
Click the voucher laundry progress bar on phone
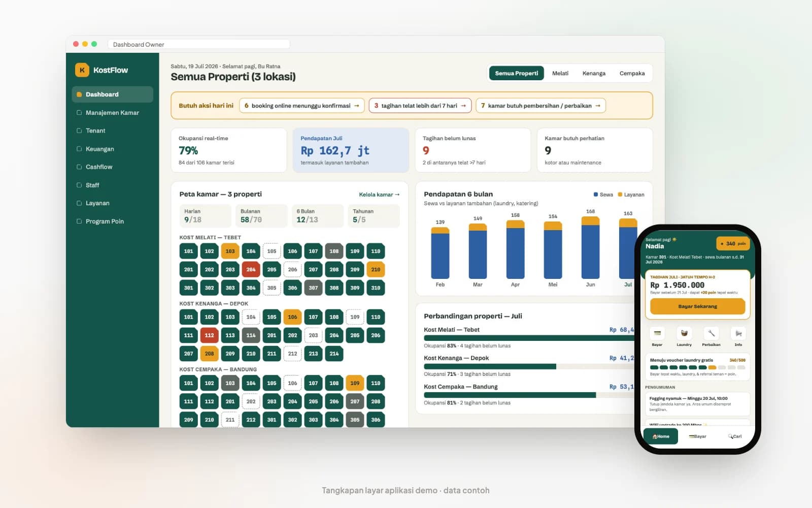(698, 367)
